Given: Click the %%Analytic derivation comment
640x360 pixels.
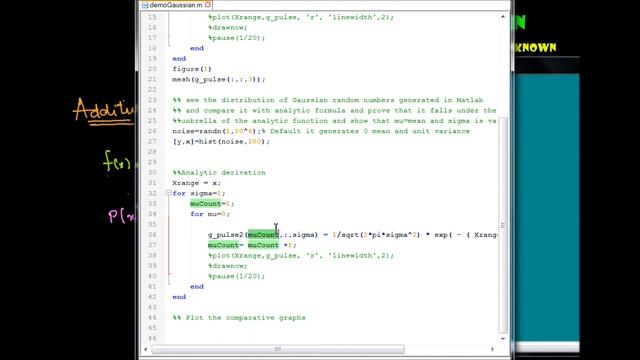Looking at the screenshot, I should [x=219, y=173].
